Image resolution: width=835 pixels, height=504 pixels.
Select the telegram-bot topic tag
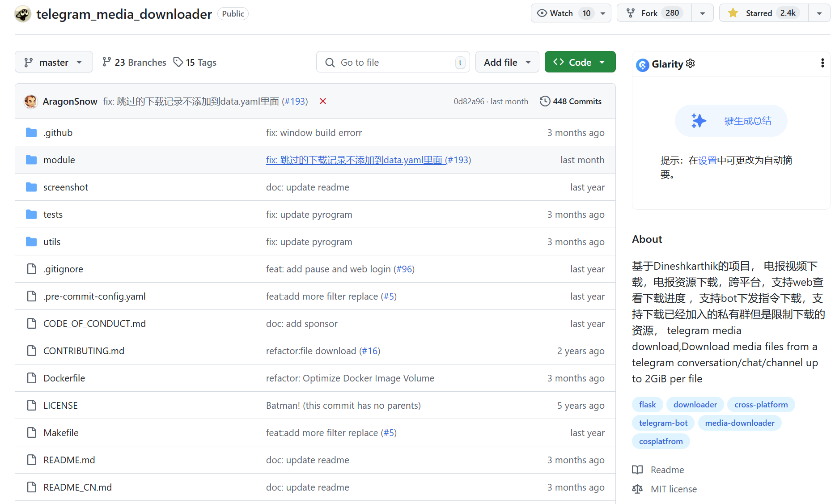(x=663, y=423)
